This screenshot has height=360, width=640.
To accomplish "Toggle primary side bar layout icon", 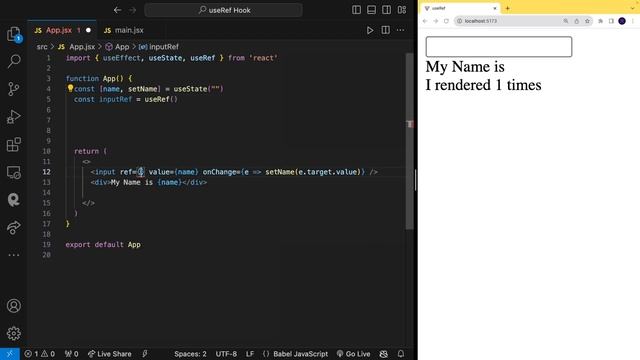I will coord(356,10).
